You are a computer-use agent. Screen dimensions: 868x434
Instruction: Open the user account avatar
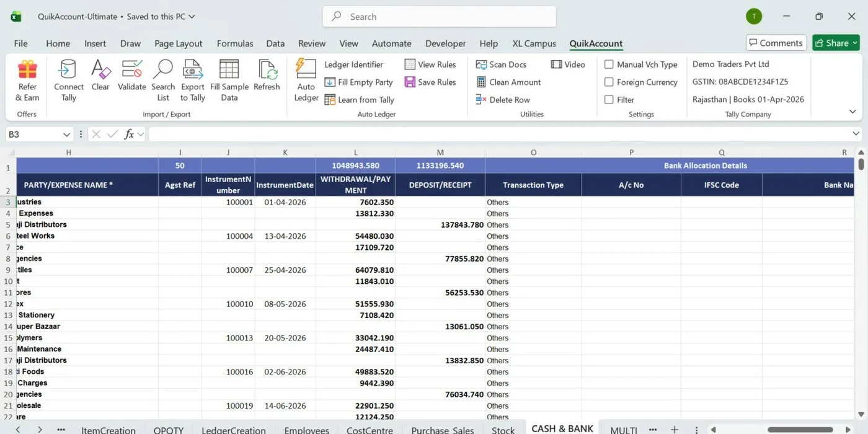point(754,17)
